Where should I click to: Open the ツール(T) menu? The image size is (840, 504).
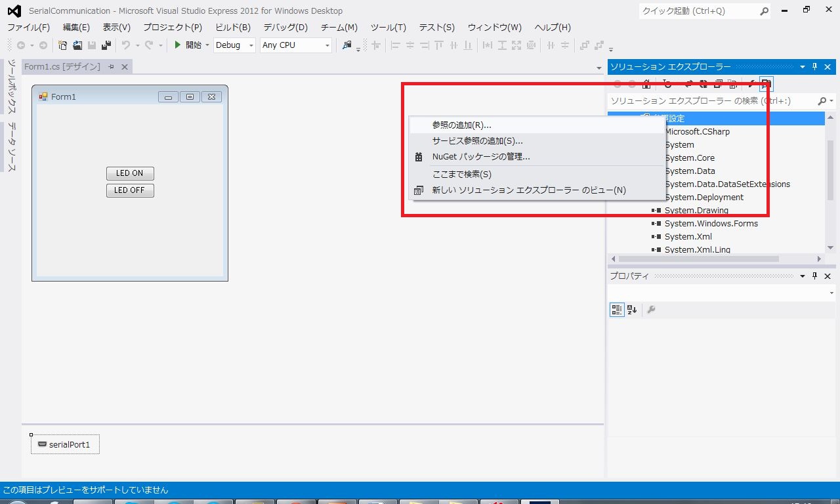point(388,28)
